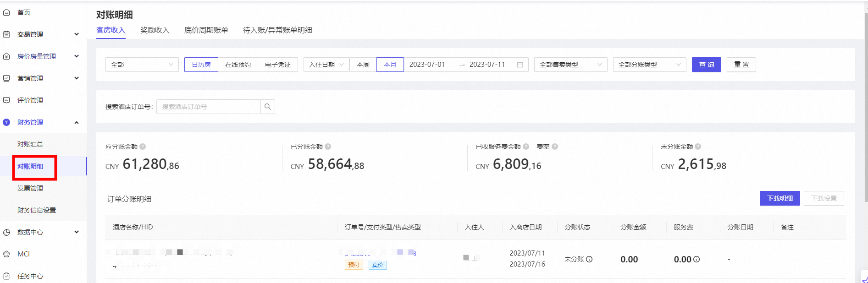Select the 日历房 option
This screenshot has height=283, width=868.
pyautogui.click(x=201, y=65)
